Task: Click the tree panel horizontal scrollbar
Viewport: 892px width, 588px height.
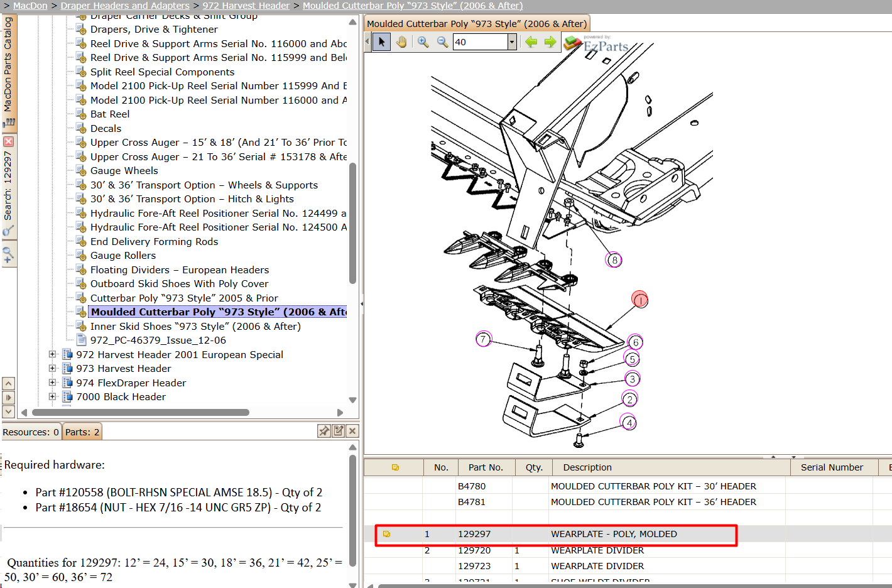Action: pyautogui.click(x=141, y=413)
